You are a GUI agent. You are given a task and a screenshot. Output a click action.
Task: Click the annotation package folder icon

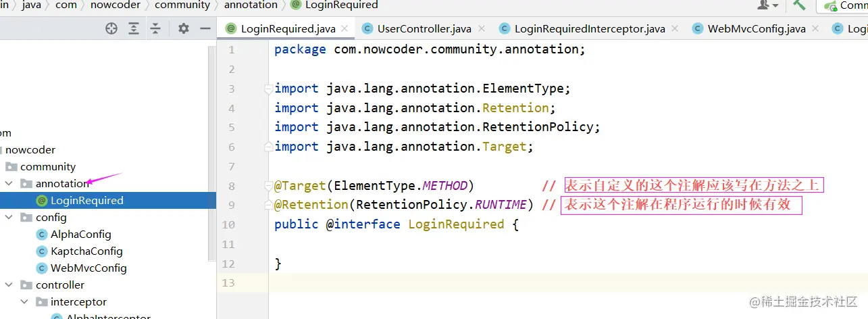(26, 183)
